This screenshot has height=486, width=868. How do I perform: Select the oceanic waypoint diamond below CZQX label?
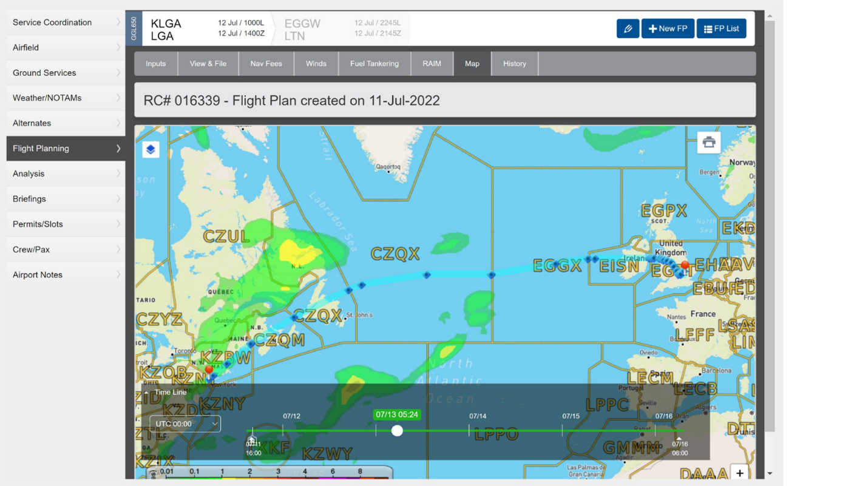(427, 275)
